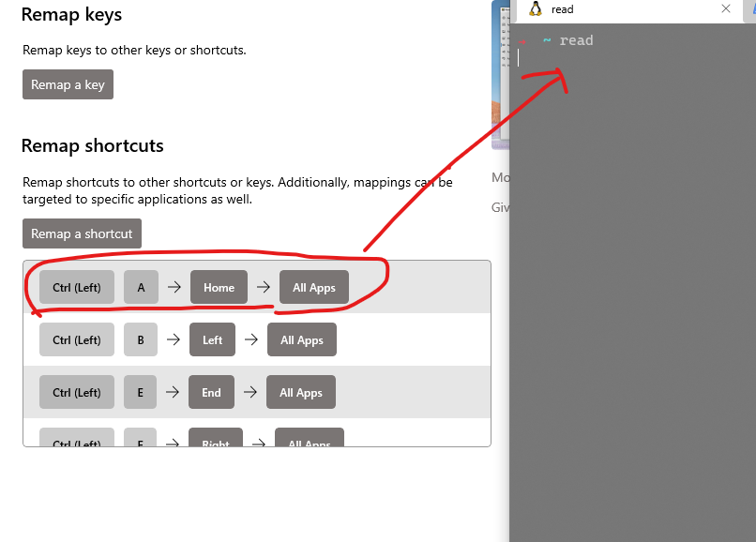
Task: Click the read command text in terminal
Action: (576, 40)
